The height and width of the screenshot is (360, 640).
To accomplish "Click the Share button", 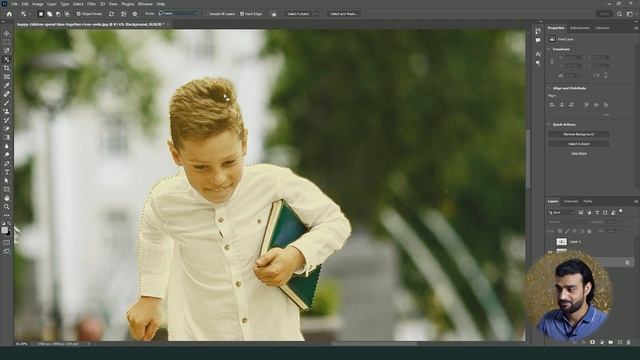I will [x=604, y=14].
